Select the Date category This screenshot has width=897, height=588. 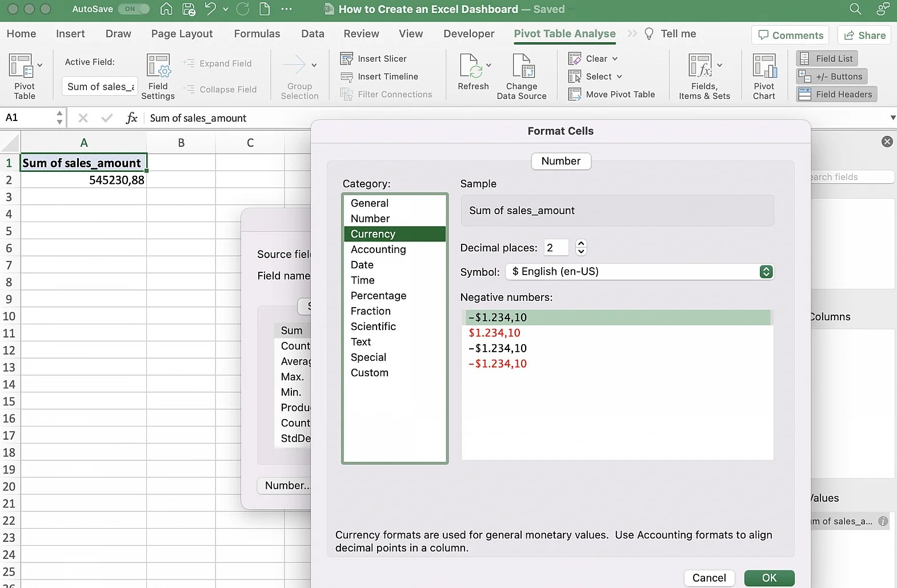[394, 265]
